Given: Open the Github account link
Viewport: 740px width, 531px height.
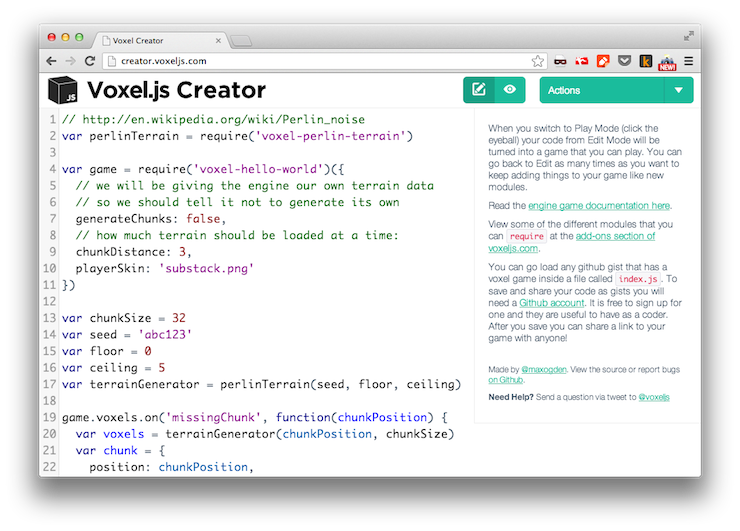Looking at the screenshot, I should [552, 303].
